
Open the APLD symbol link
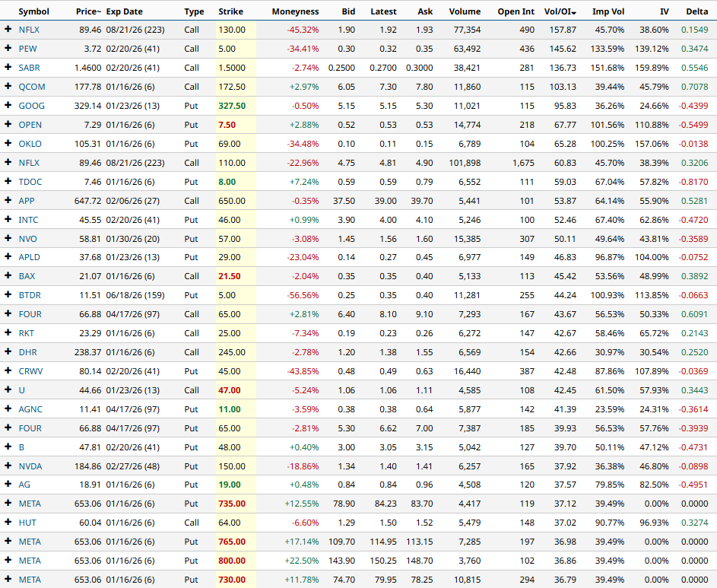tap(29, 257)
